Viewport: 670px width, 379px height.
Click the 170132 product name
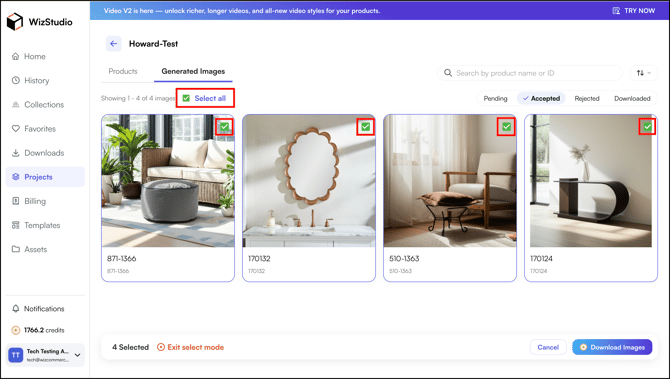[259, 259]
